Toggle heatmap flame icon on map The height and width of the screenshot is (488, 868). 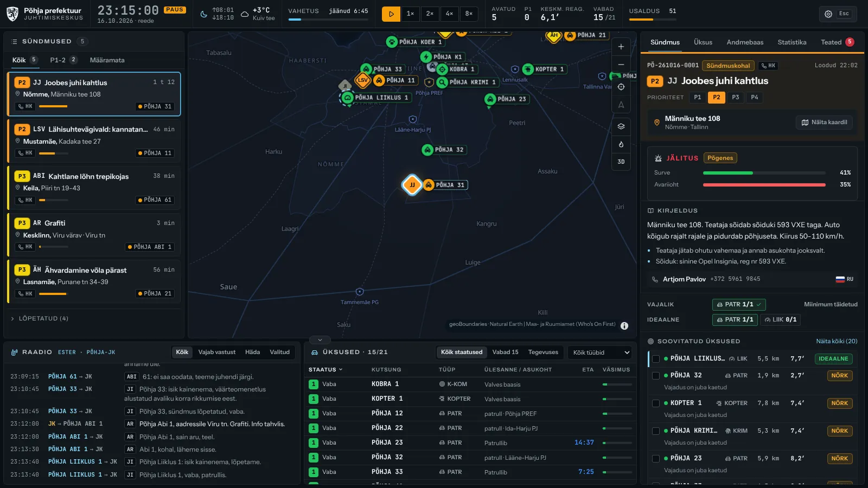621,144
